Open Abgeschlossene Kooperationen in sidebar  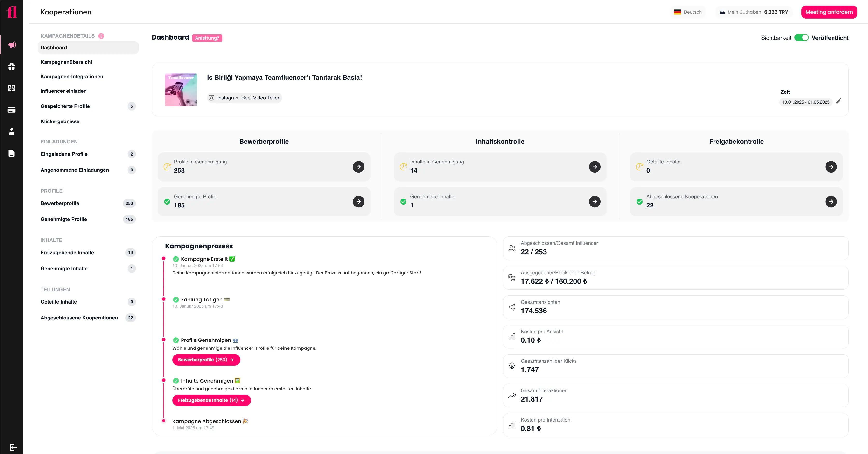click(x=88, y=318)
